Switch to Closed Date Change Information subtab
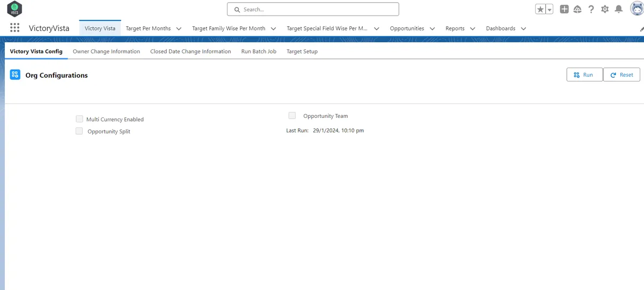Image resolution: width=644 pixels, height=290 pixels. [191, 51]
